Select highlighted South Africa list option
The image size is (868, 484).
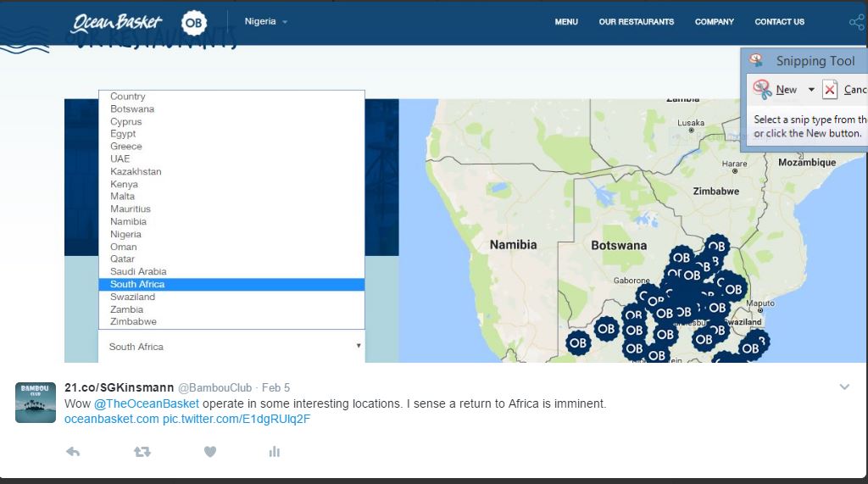click(x=231, y=284)
